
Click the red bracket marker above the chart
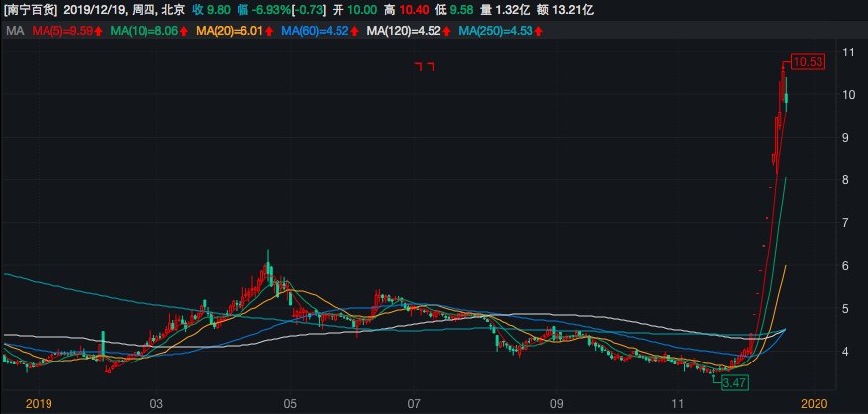tap(424, 67)
